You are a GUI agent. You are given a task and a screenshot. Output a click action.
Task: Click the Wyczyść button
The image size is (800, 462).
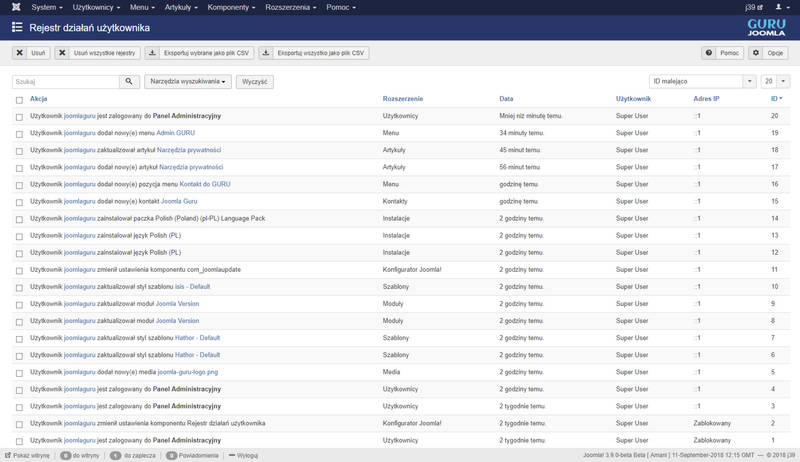255,82
